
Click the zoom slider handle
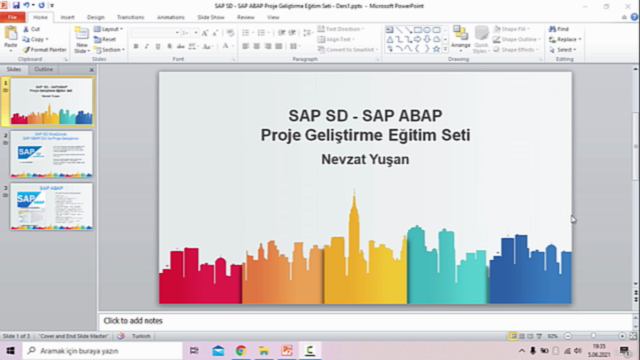click(x=593, y=336)
